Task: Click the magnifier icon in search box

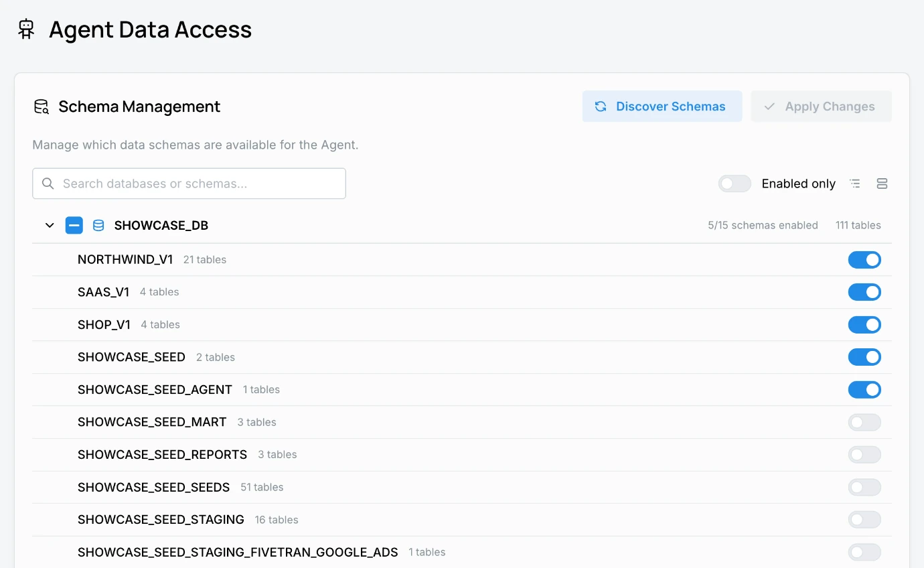Action: pyautogui.click(x=48, y=184)
